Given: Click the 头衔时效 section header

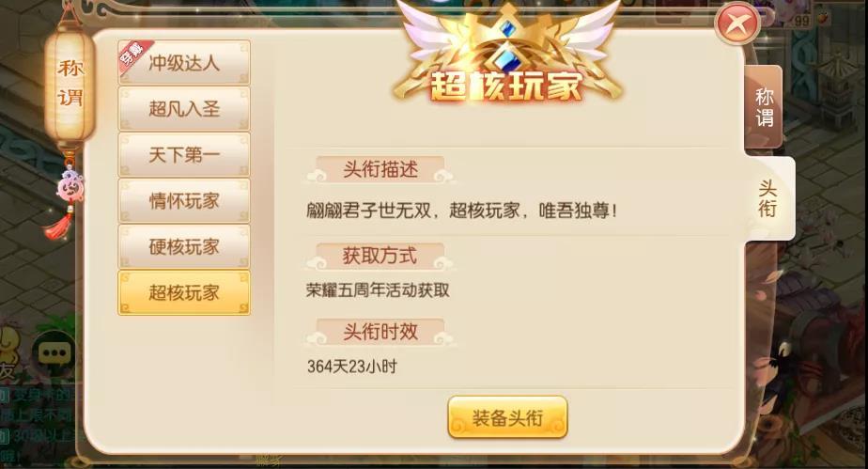Looking at the screenshot, I should (x=380, y=332).
